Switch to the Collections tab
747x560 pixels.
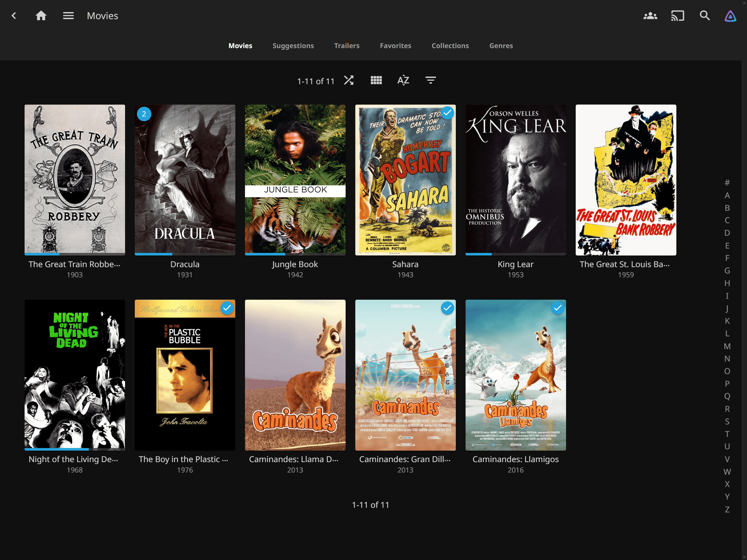pos(450,46)
